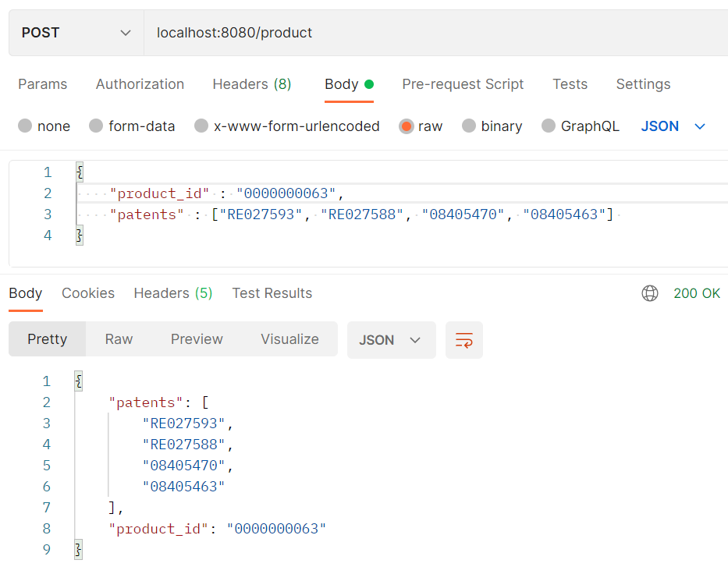Open the Authorization tab
728x567 pixels.
click(x=140, y=84)
